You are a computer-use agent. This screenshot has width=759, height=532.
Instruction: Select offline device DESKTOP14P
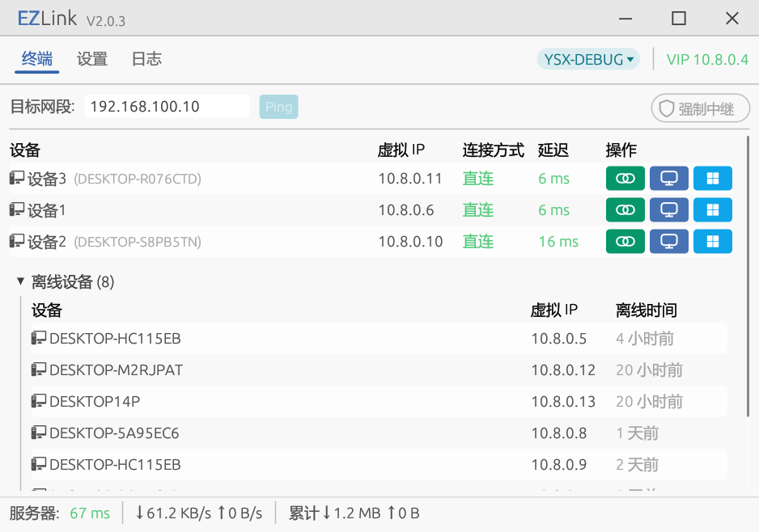pyautogui.click(x=95, y=401)
